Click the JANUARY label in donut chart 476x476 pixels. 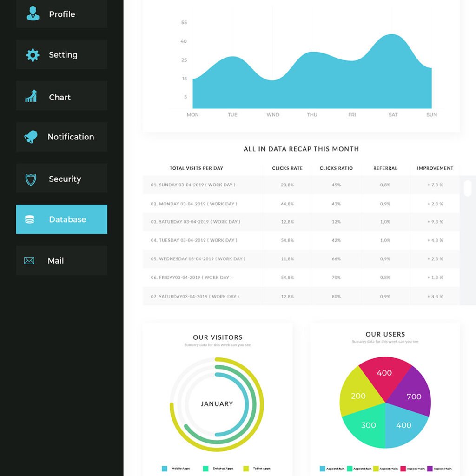click(217, 404)
